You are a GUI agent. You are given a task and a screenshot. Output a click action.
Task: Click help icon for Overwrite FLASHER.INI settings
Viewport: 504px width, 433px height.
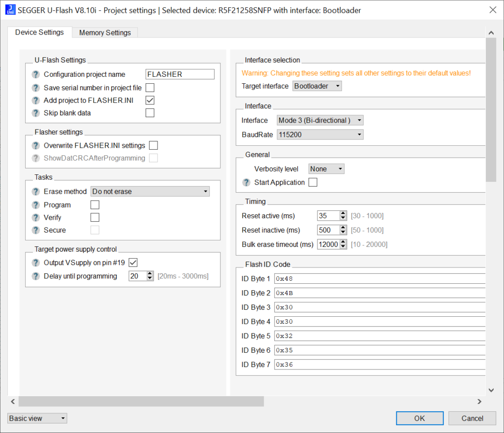(x=35, y=145)
